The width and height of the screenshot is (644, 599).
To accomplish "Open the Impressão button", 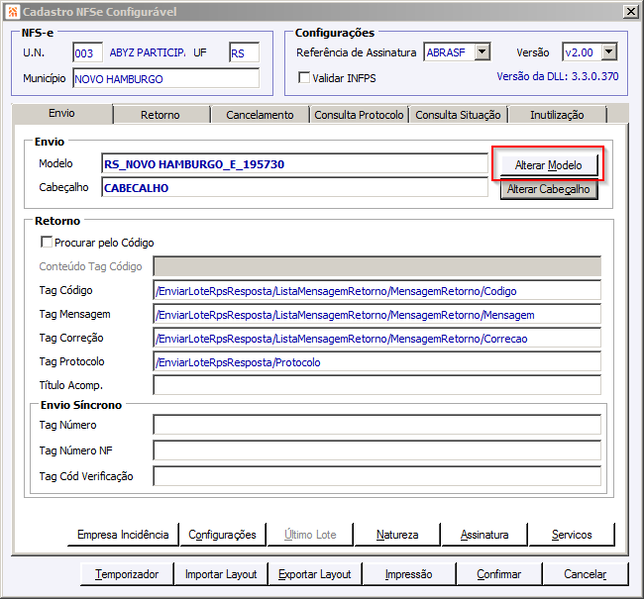I will [x=409, y=574].
